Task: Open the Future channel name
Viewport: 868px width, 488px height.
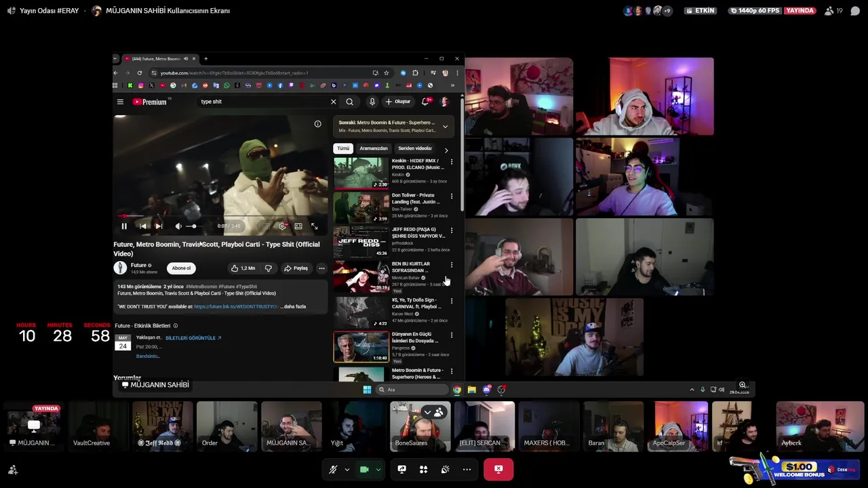Action: point(138,265)
